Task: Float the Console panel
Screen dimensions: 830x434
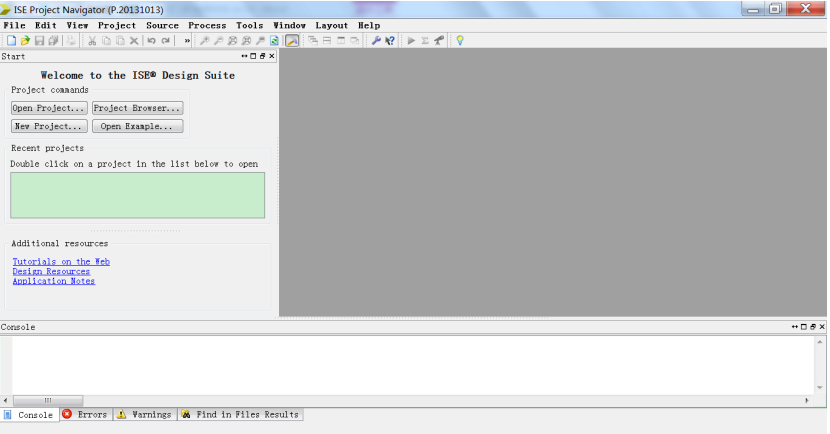Action: [813, 327]
